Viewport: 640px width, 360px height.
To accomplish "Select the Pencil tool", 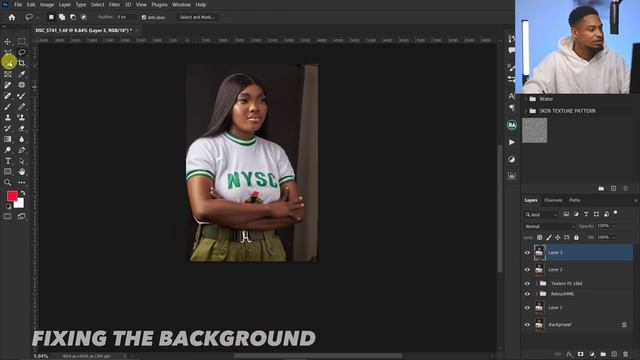I will point(22,107).
